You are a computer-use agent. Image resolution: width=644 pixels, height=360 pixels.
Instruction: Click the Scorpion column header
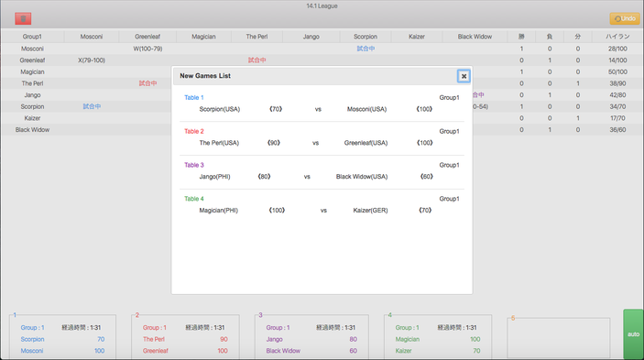pos(366,37)
